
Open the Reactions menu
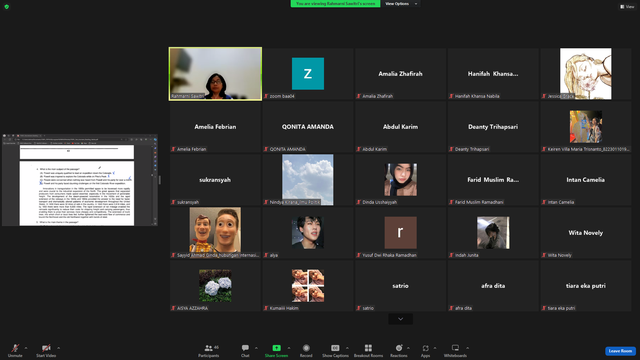(x=399, y=350)
